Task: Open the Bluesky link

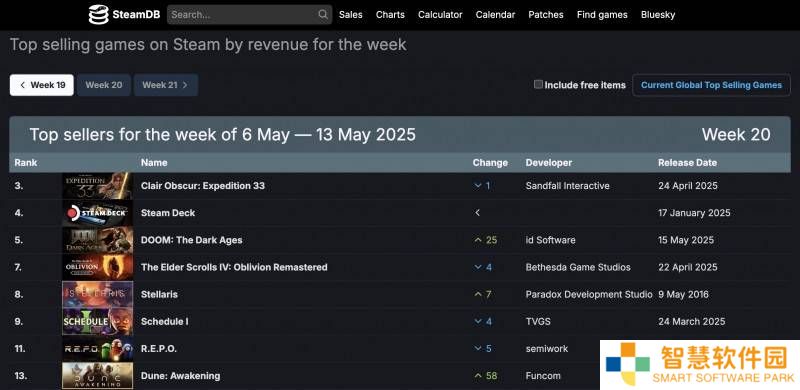Action: [658, 15]
